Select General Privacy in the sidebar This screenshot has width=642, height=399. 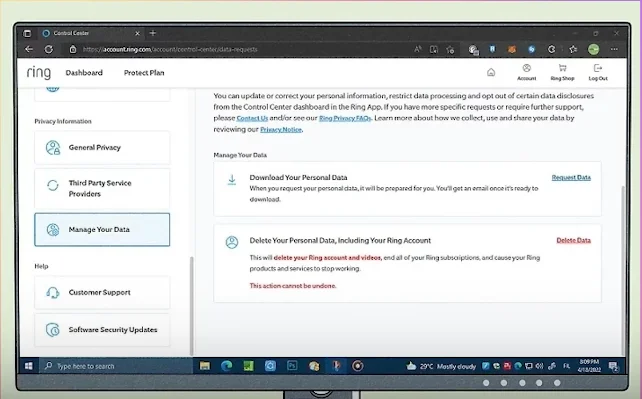pyautogui.click(x=102, y=147)
